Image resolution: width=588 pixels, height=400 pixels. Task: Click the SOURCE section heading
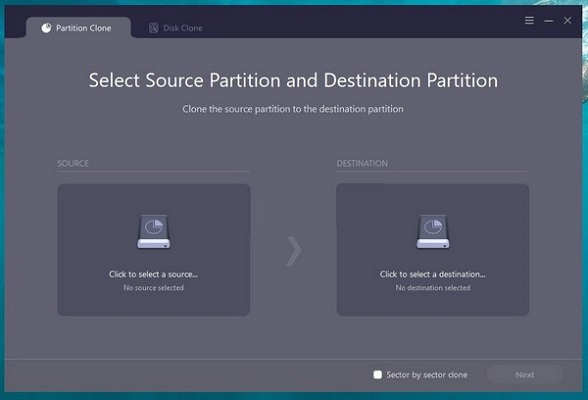click(x=73, y=163)
